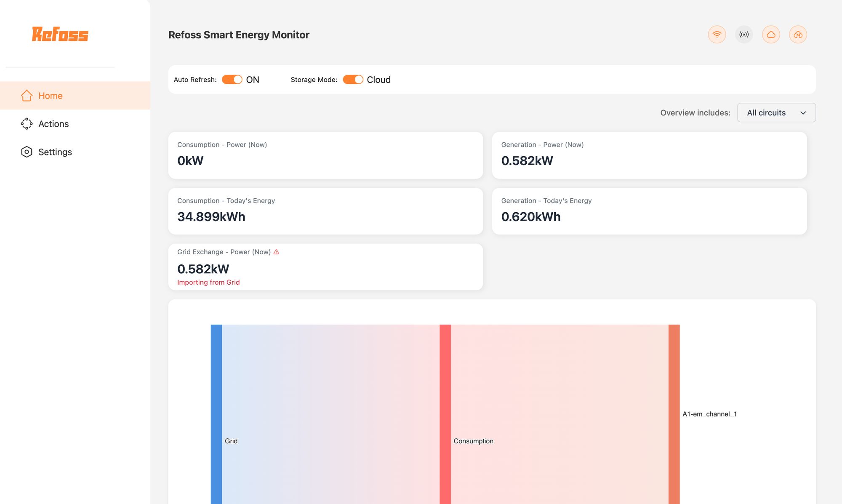Screen dimensions: 842x504
Task: Go to the Actions menu item
Action: pos(53,124)
